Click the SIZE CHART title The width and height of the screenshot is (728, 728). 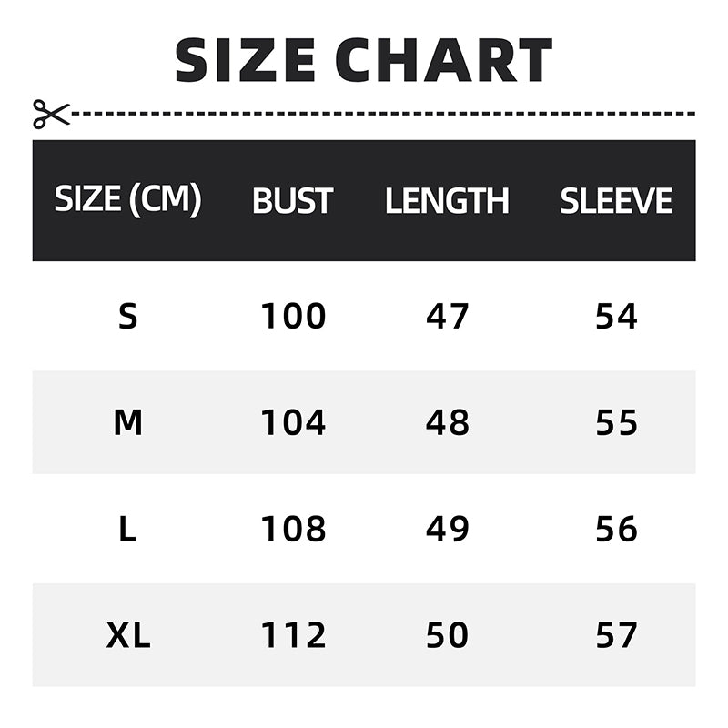pyautogui.click(x=363, y=60)
